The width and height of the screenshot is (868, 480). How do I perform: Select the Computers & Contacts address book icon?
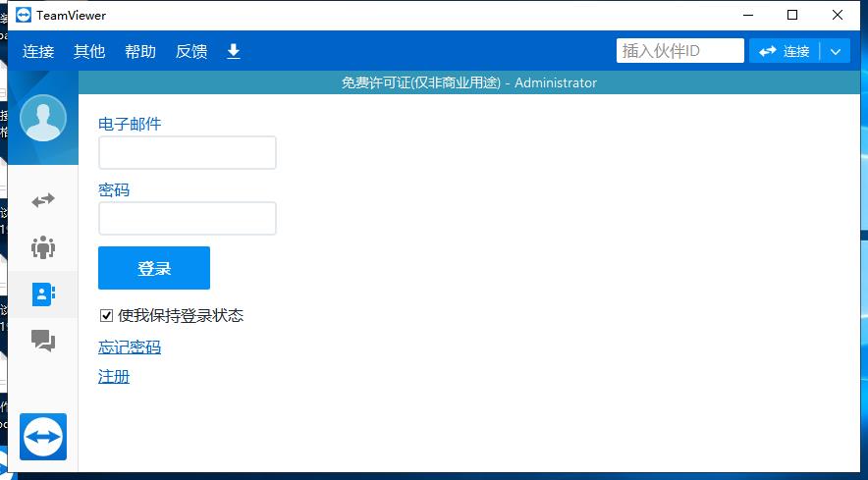(x=43, y=294)
